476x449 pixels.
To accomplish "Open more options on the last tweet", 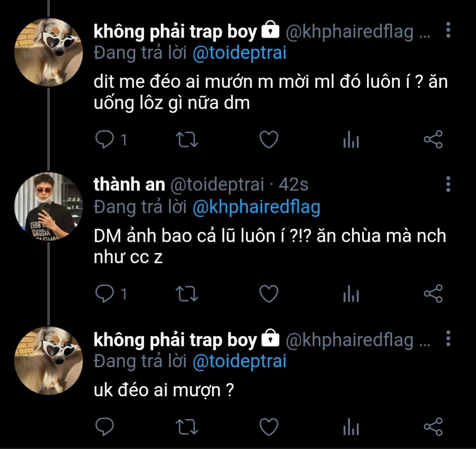I will pos(448,339).
